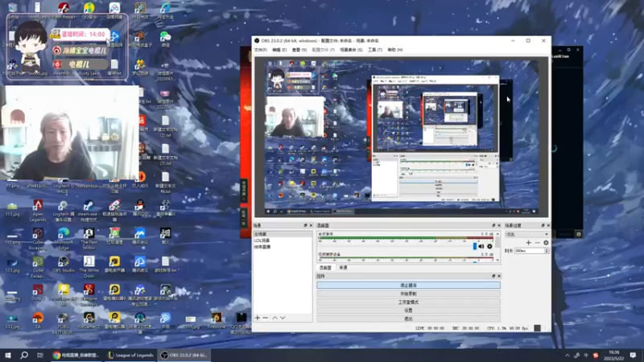Viewport: 644px width, 362px height.
Task: Open settings gear of first mixer source
Action: click(x=489, y=246)
